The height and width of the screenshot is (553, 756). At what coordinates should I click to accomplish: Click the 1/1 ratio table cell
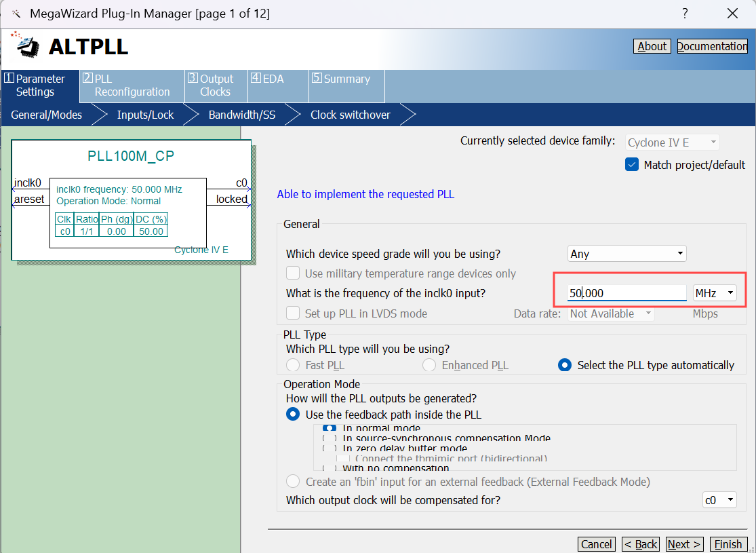(87, 231)
